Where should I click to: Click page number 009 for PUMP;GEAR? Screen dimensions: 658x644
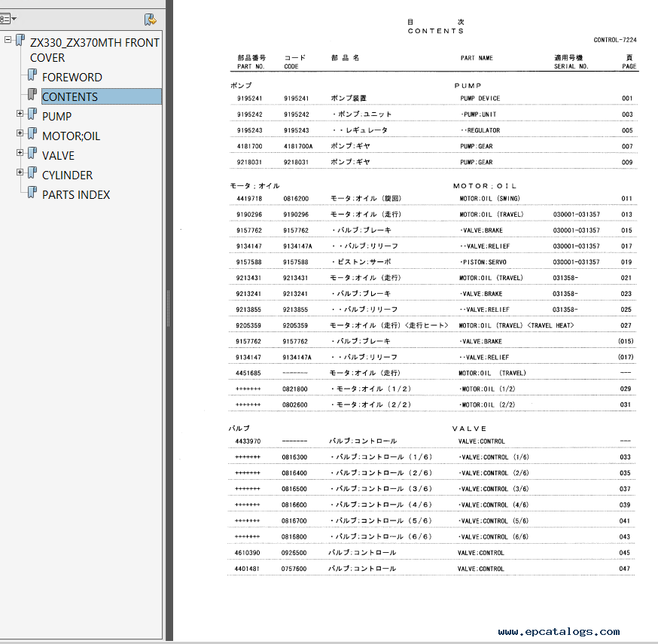tap(627, 162)
